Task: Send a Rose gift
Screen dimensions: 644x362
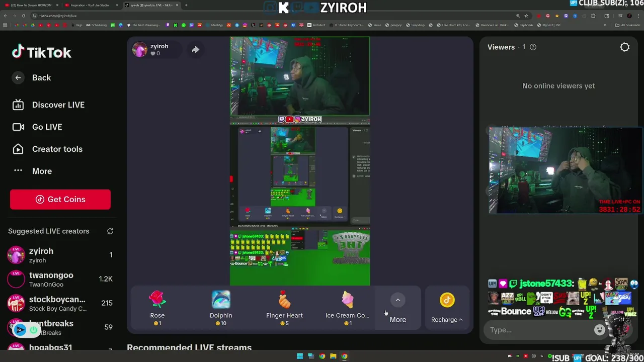Action: pyautogui.click(x=157, y=308)
